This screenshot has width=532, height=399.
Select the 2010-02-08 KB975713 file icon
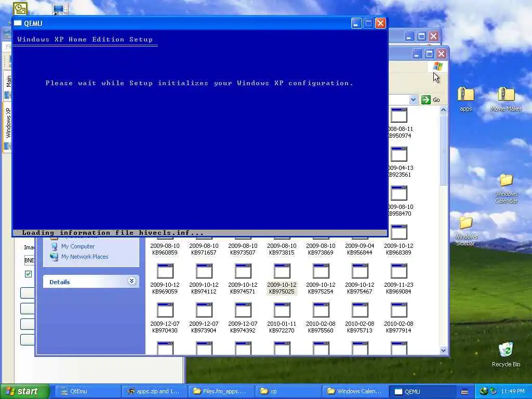360,310
